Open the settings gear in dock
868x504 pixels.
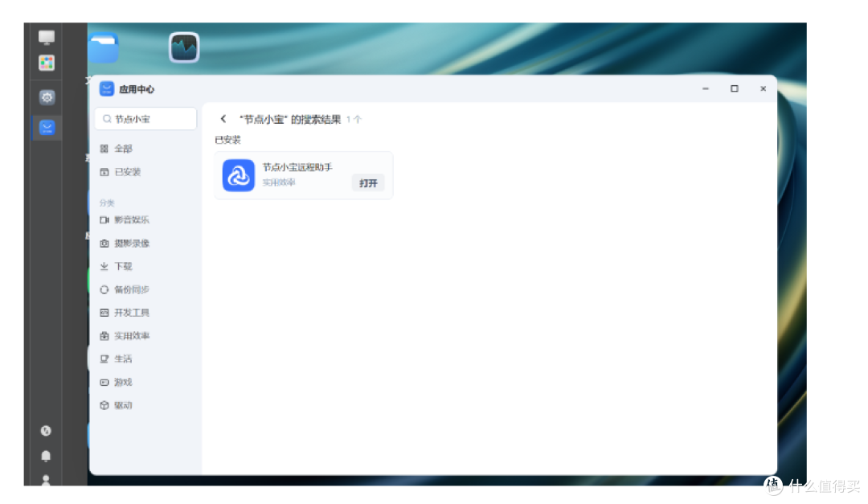(x=47, y=97)
